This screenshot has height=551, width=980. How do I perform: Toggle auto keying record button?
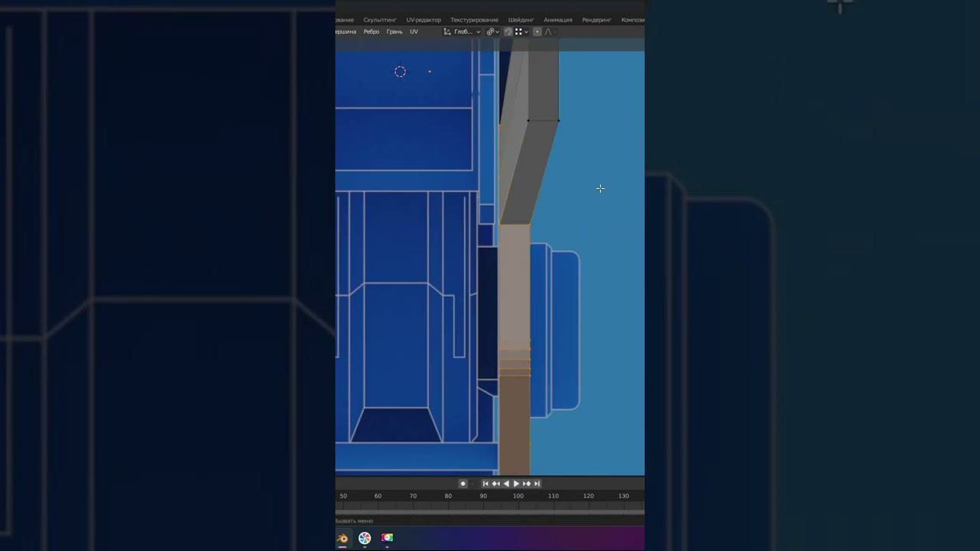tap(462, 484)
